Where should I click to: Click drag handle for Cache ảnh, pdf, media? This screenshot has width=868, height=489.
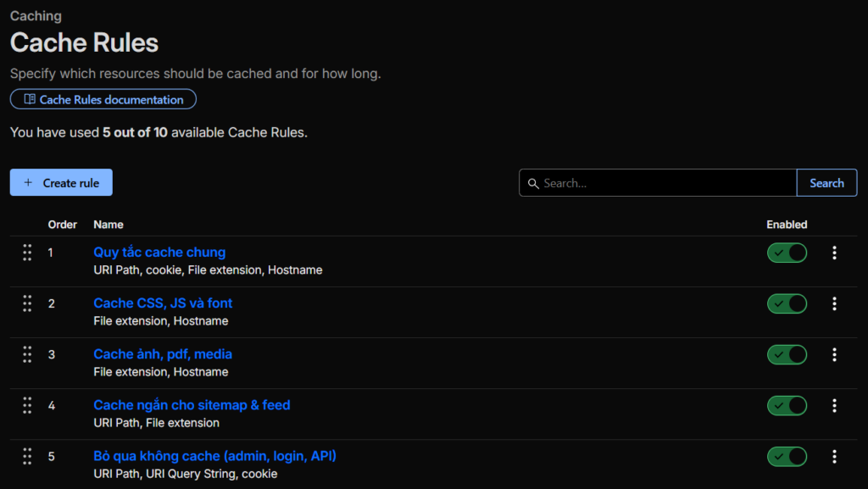[27, 354]
